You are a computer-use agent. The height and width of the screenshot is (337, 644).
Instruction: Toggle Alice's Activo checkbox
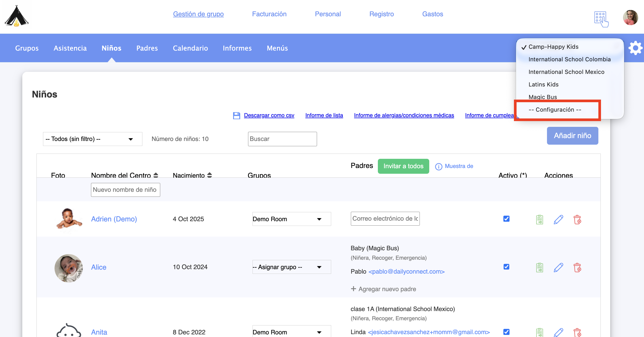point(506,267)
